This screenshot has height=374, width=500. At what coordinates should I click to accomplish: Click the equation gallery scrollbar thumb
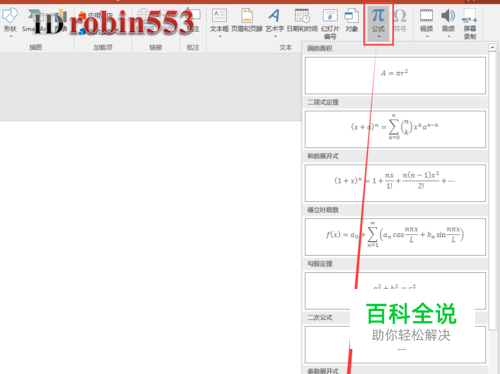coord(492,191)
